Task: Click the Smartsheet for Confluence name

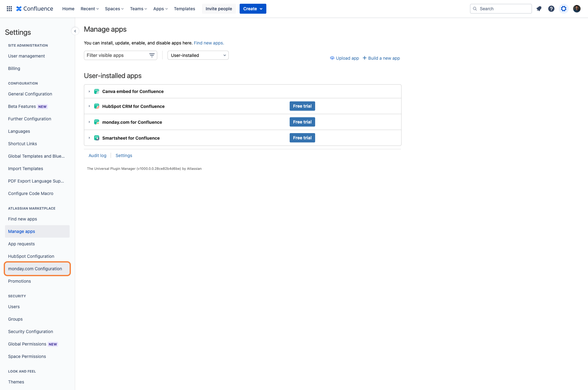Action: [x=131, y=138]
